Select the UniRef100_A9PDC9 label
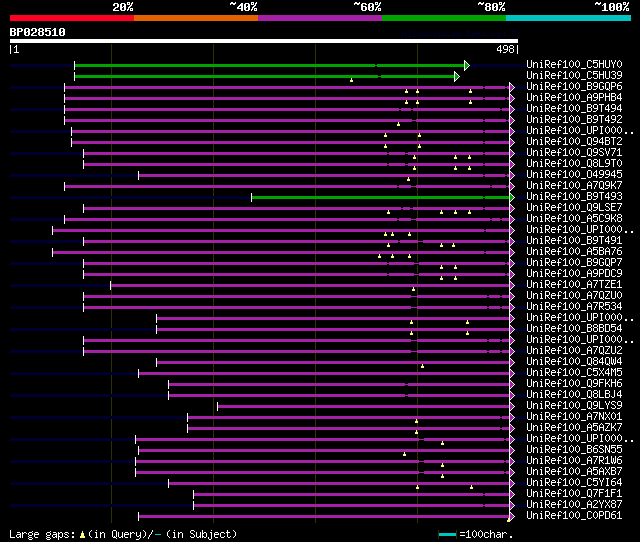The width and height of the screenshot is (640, 542). [x=574, y=274]
